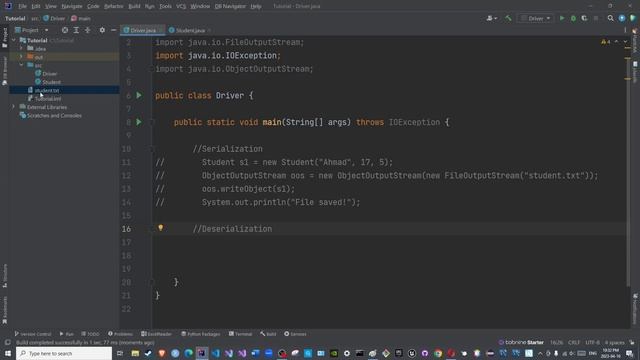Click main in the breadcrumb navigation bar

click(81, 18)
